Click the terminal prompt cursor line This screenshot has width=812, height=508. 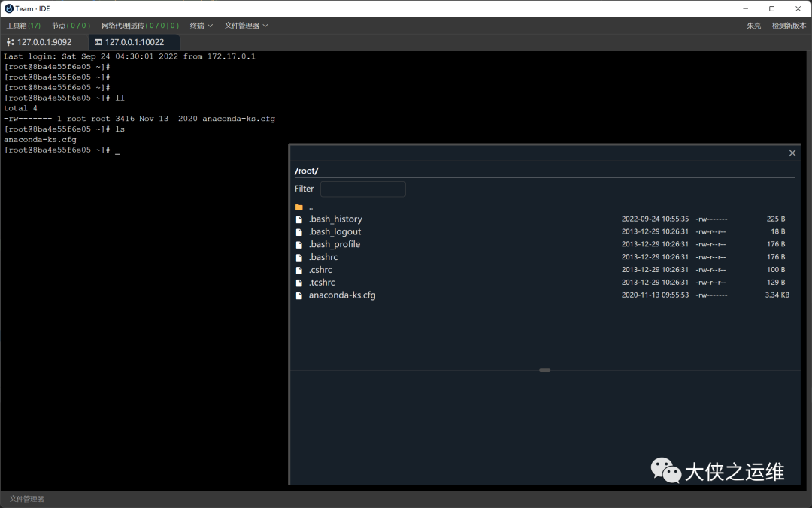tap(62, 150)
